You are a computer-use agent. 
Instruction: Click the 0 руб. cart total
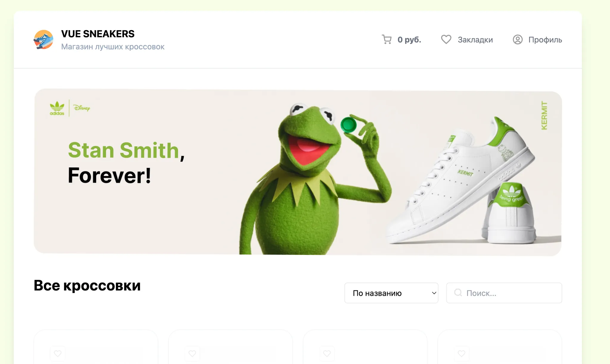(409, 40)
